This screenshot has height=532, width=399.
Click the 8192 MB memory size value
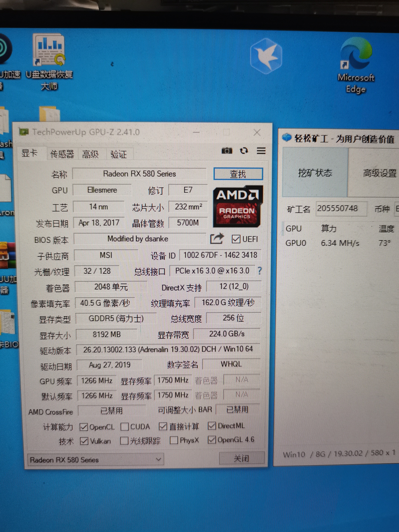(106, 334)
